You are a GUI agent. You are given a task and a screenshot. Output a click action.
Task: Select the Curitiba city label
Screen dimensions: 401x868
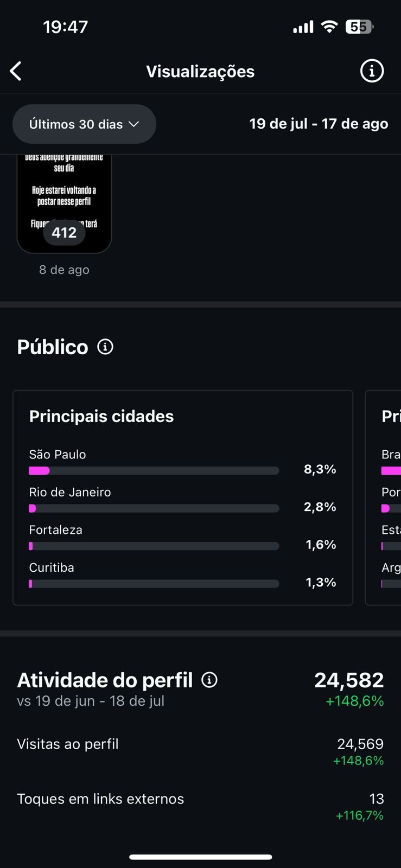pyautogui.click(x=52, y=567)
